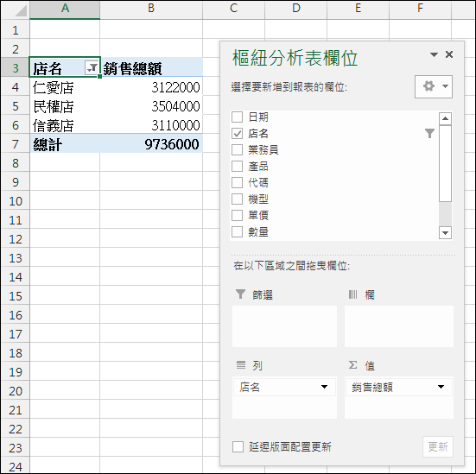Viewport: 476px width, 474px height.
Task: Click the 值 area sigma icon
Action: (x=352, y=364)
